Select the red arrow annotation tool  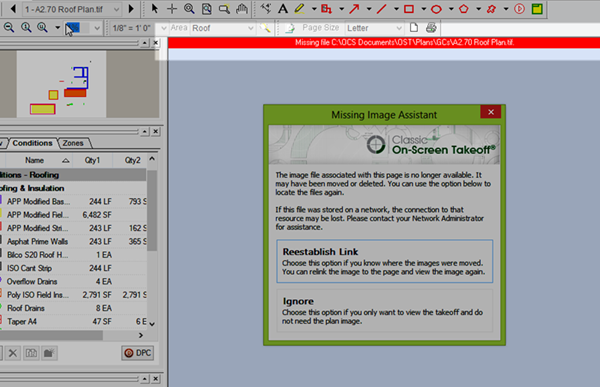pos(354,8)
